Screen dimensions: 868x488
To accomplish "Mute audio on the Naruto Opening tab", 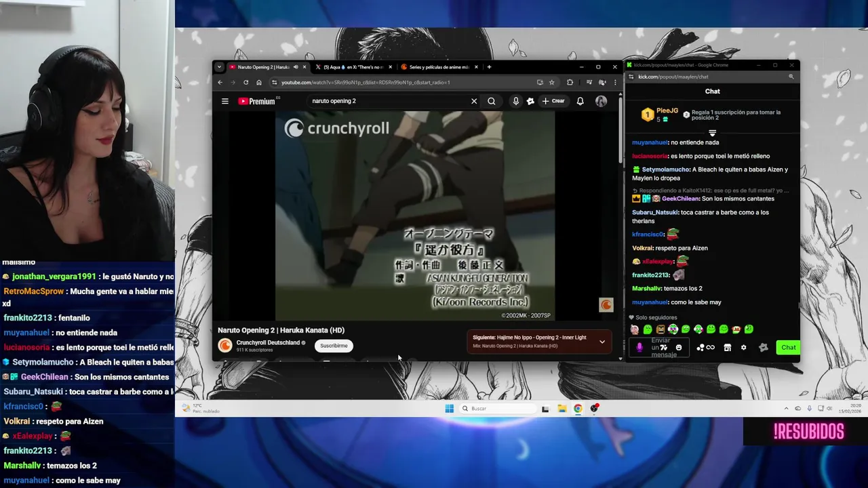I will click(x=296, y=67).
